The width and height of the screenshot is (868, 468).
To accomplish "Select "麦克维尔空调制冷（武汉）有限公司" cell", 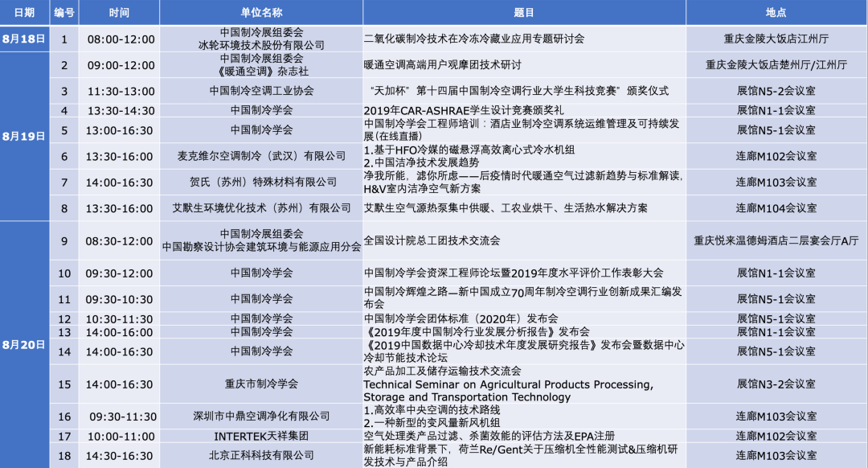I will pos(261,156).
